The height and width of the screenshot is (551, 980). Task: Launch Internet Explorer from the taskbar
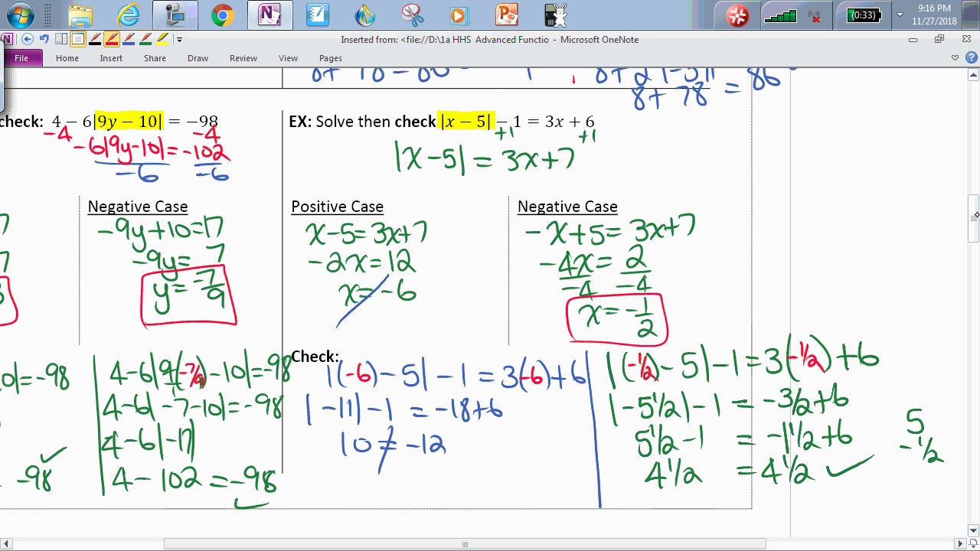point(128,15)
